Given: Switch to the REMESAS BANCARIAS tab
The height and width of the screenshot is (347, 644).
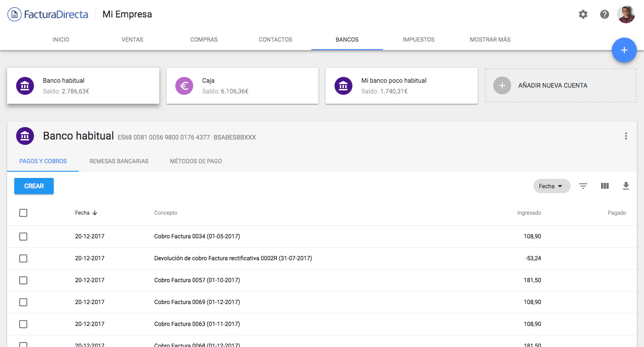Looking at the screenshot, I should tap(119, 161).
